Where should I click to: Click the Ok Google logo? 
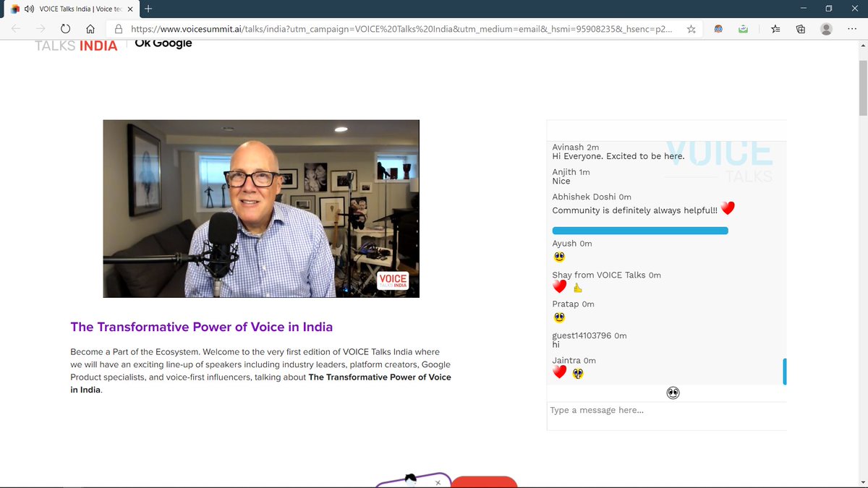pyautogui.click(x=163, y=43)
